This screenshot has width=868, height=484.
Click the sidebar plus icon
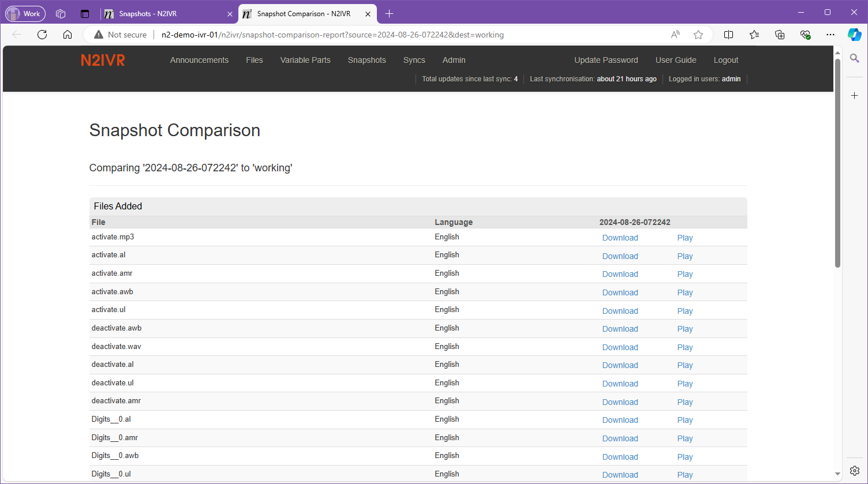coord(855,95)
